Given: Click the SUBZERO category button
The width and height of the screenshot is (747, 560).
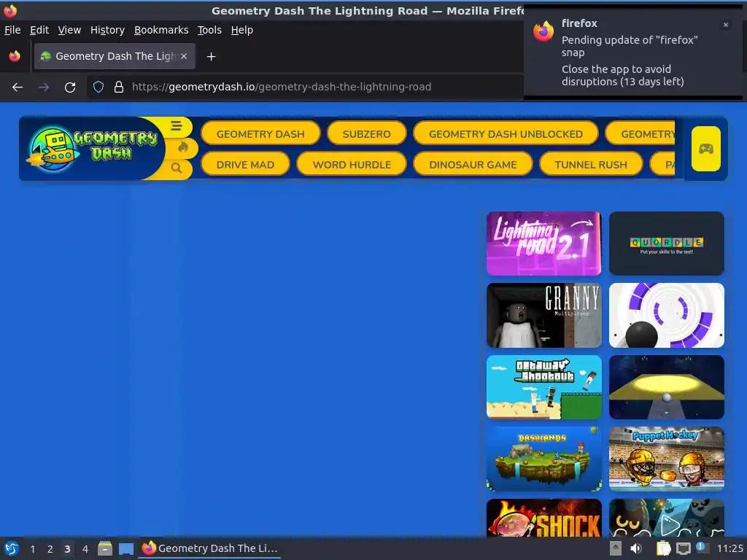Looking at the screenshot, I should tap(366, 134).
